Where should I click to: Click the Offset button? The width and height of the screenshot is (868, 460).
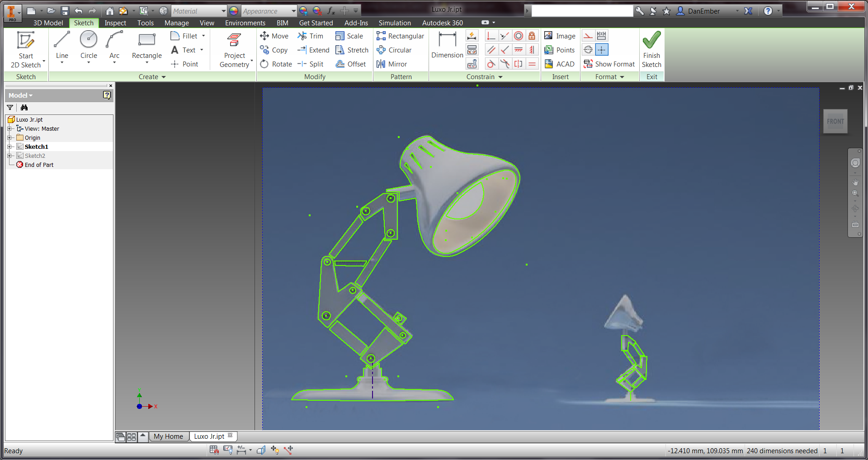351,64
